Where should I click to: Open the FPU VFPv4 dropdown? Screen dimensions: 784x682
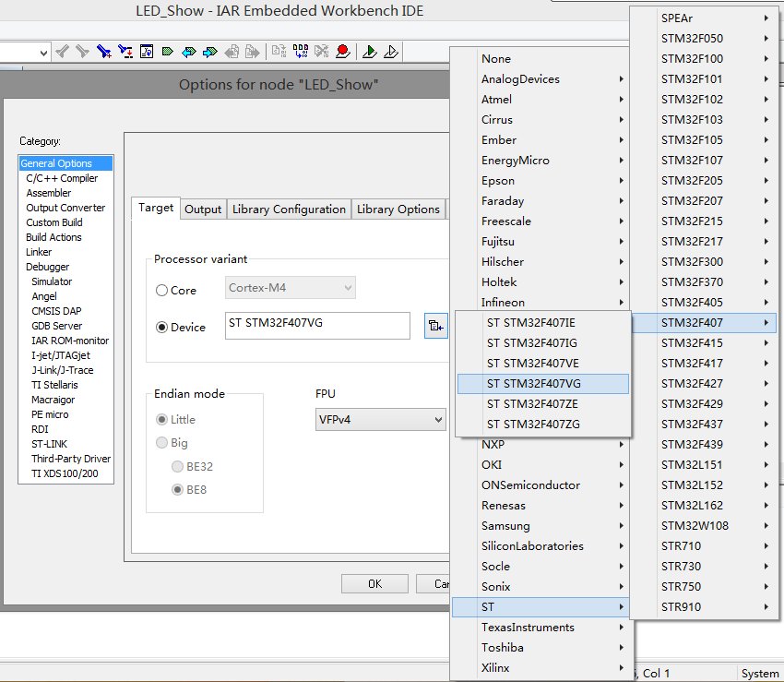coord(381,419)
